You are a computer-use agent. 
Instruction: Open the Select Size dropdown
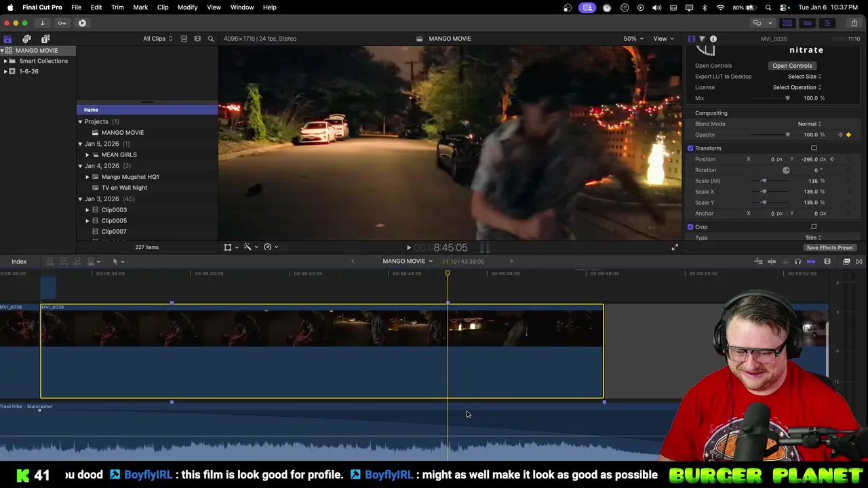pos(804,77)
